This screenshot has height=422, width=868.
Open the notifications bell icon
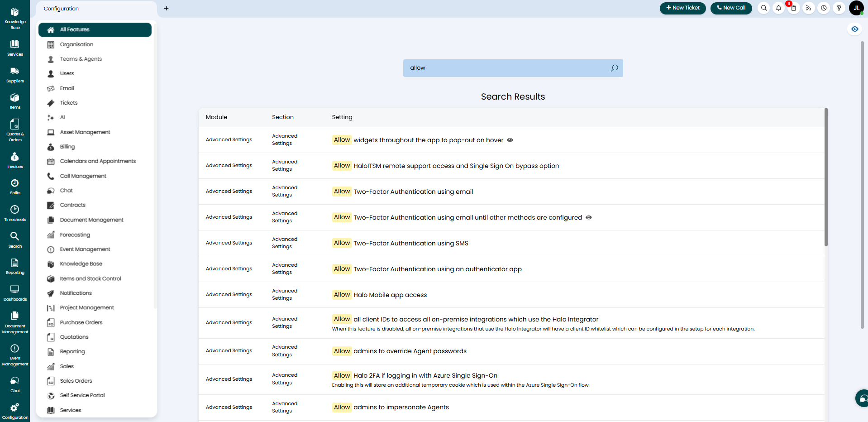778,8
